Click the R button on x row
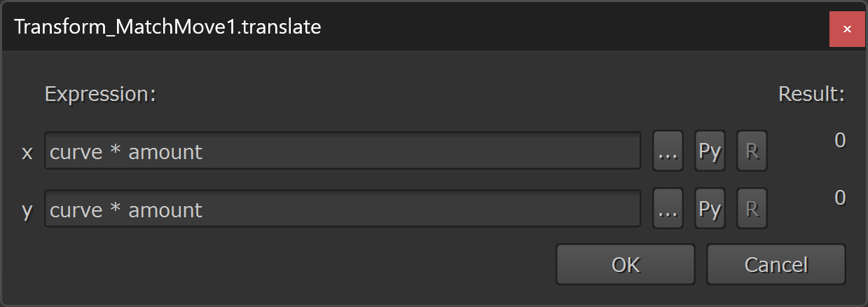 [x=752, y=151]
